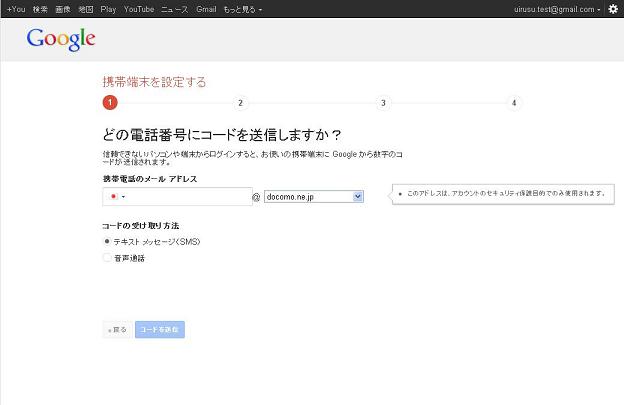Select テキスト メッセージ(SMS) radio option
The height and width of the screenshot is (405, 624).
click(107, 241)
